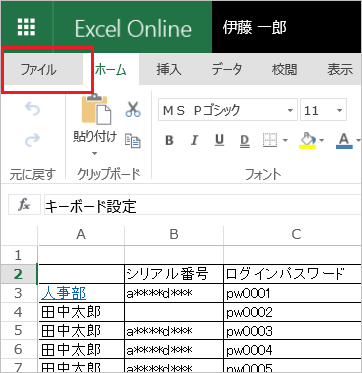Click the fx insert function button
This screenshot has height=373, width=362.
(x=24, y=206)
